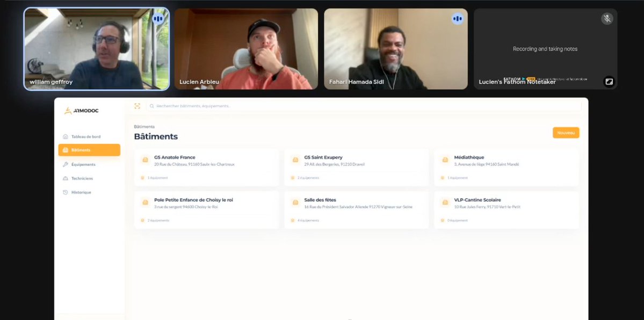644x320 pixels.
Task: Click the VLP-Cantine Scolaire building icon
Action: 445,202
